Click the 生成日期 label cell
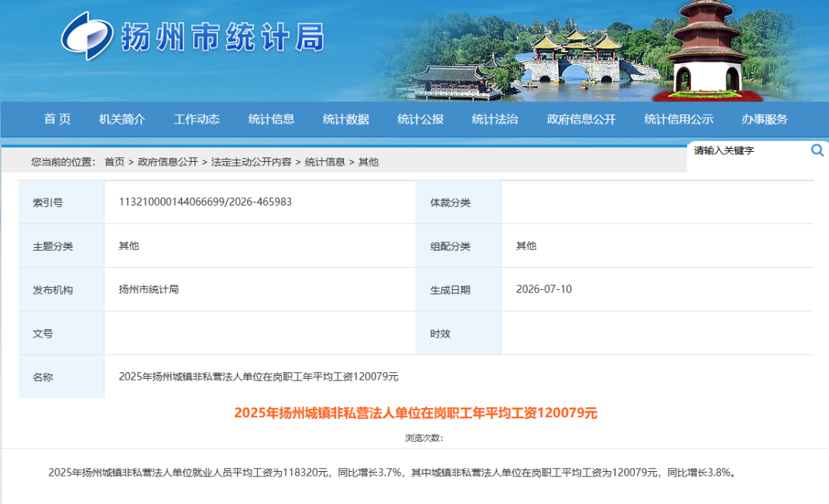This screenshot has height=504, width=829. click(x=458, y=290)
